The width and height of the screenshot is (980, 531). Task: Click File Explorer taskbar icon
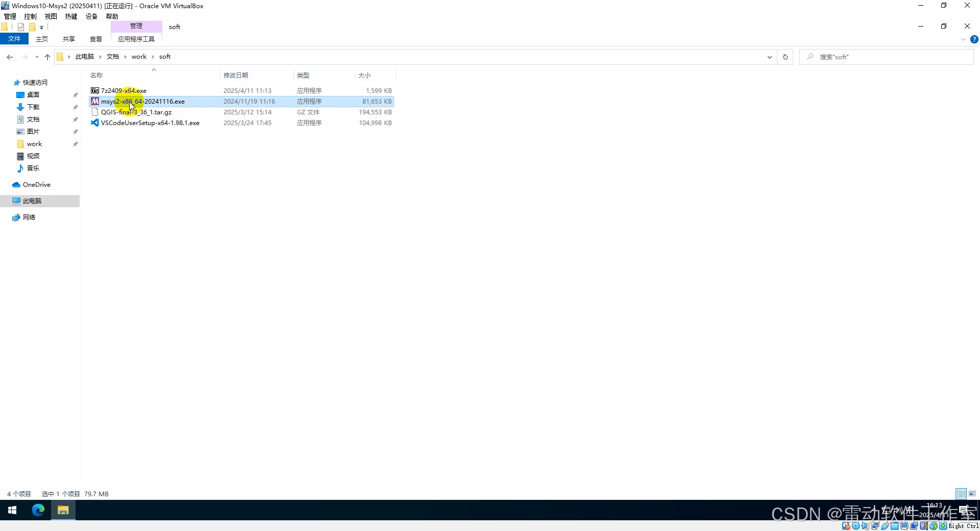pos(63,510)
